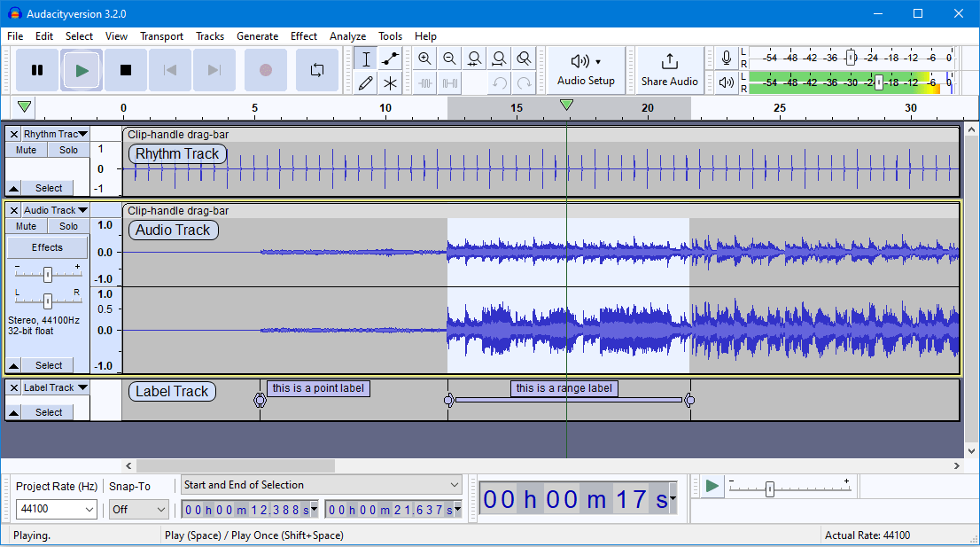980x547 pixels.
Task: Click the green playhead marker on the timeline
Action: (x=566, y=104)
